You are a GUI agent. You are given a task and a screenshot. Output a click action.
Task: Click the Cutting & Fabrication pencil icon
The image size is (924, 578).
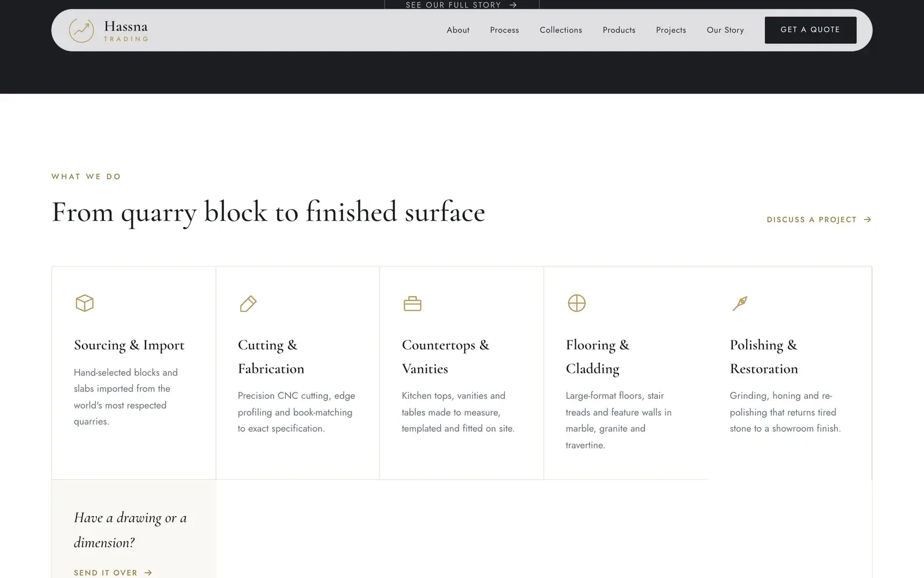(248, 303)
